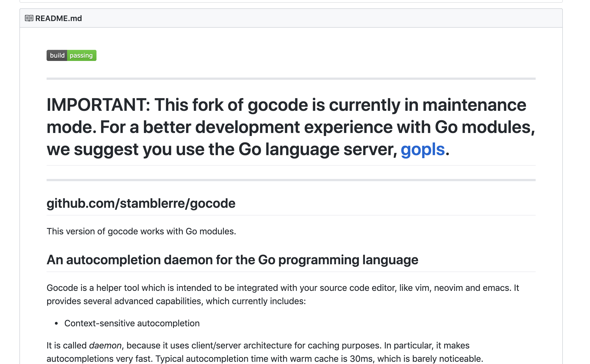This screenshot has width=590, height=364.
Task: Click 'This version of gocode works with Go modules.'
Action: 141,231
